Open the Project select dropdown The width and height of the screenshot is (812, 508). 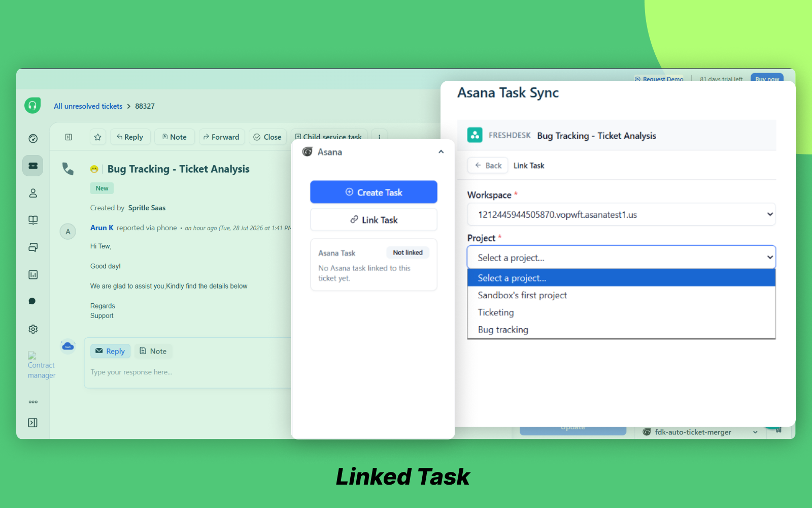coord(621,258)
